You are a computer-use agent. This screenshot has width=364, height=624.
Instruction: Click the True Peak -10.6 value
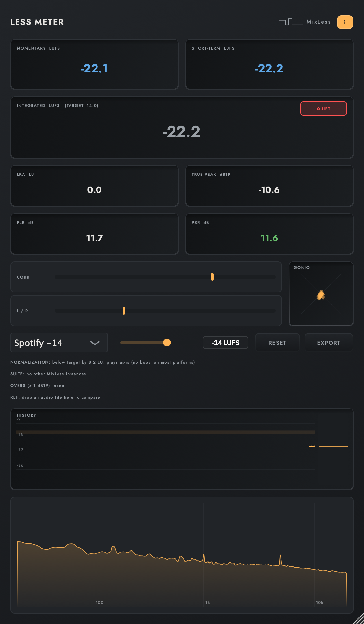coord(269,190)
